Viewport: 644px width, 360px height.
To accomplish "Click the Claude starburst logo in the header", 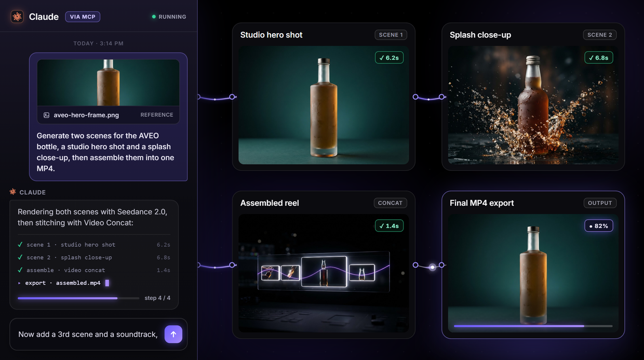I will click(x=17, y=17).
